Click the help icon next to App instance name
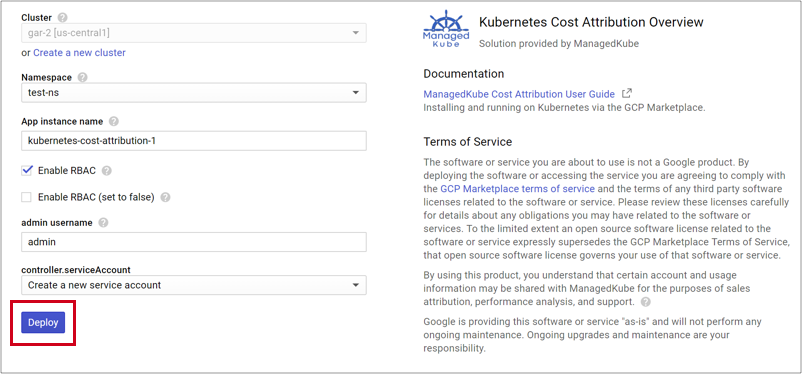 tap(114, 122)
